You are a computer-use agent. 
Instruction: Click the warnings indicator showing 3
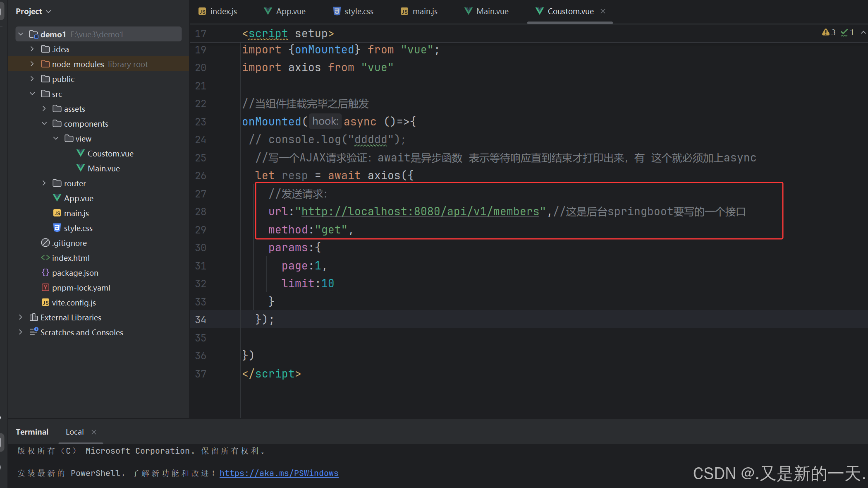click(829, 32)
